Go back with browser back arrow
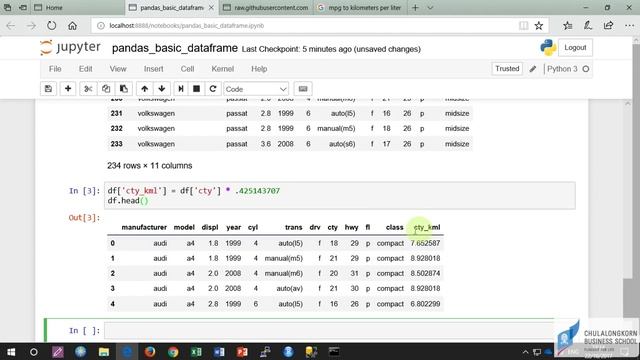Image resolution: width=640 pixels, height=360 pixels. 11,26
